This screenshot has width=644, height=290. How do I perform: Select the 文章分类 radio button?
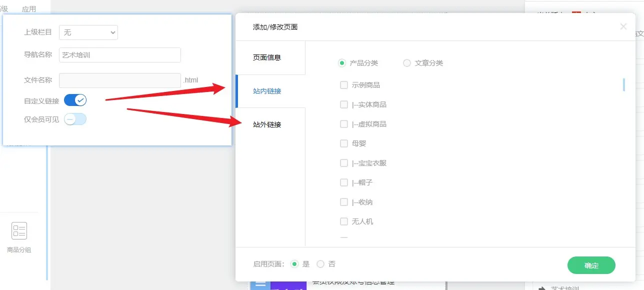click(x=407, y=63)
